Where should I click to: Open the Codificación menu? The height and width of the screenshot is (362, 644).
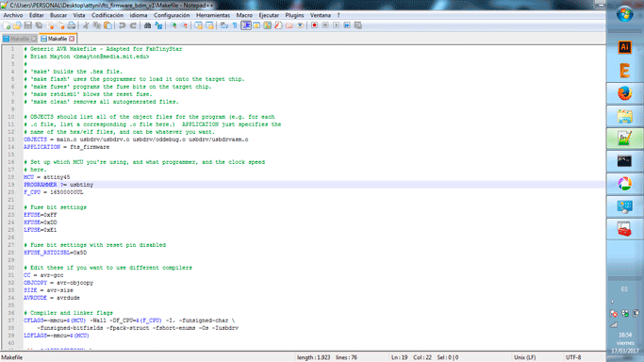pyautogui.click(x=107, y=15)
